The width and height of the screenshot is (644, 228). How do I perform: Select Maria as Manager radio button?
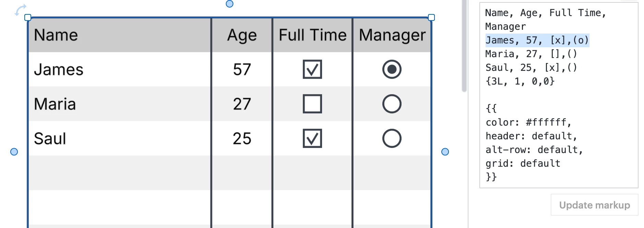coord(392,104)
